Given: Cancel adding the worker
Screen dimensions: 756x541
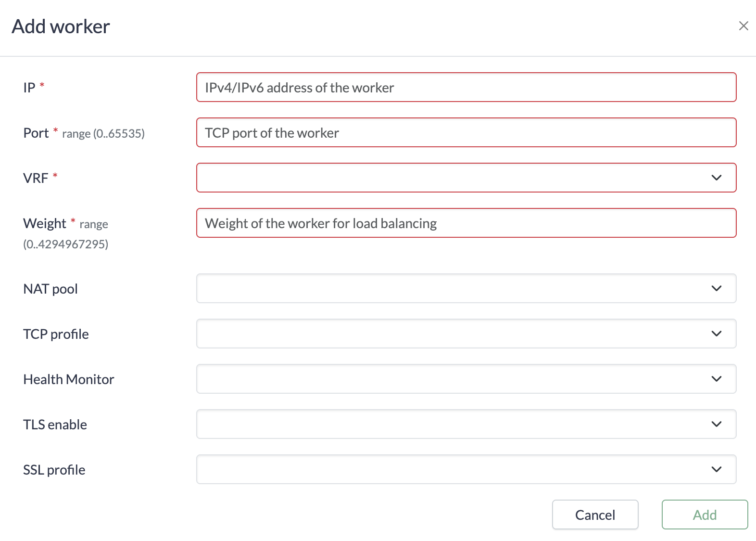Looking at the screenshot, I should 595,515.
